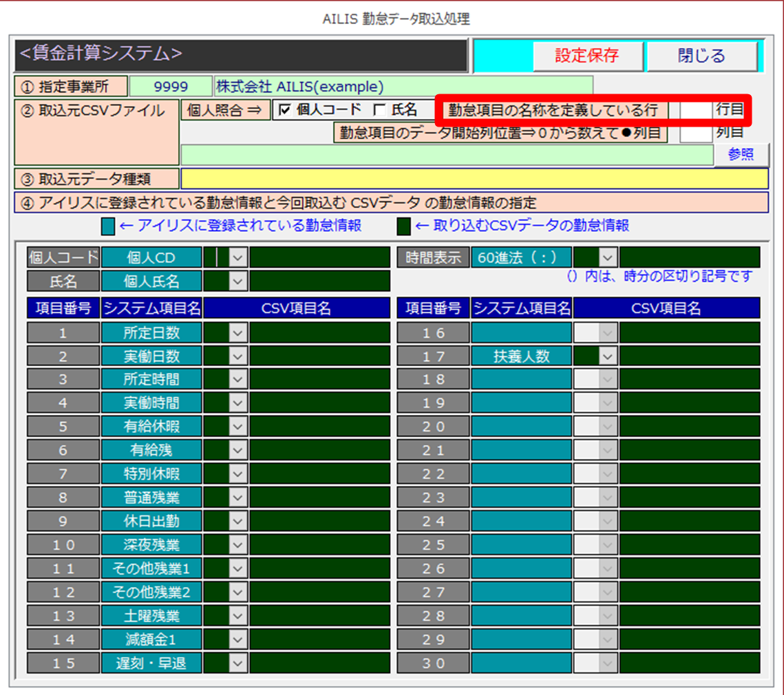Screen dimensions: 784x695
Task: Expand the 休日出勤 row dropdown
Action: click(x=237, y=521)
